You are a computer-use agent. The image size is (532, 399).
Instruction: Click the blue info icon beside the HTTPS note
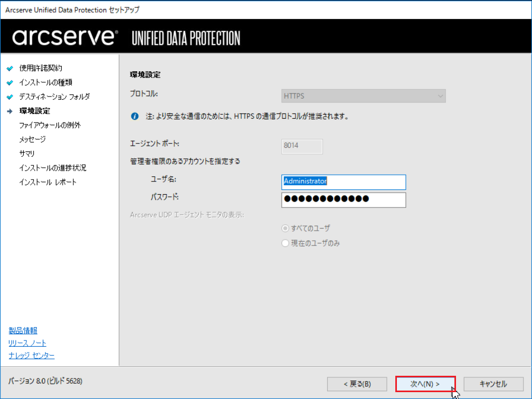tap(135, 116)
